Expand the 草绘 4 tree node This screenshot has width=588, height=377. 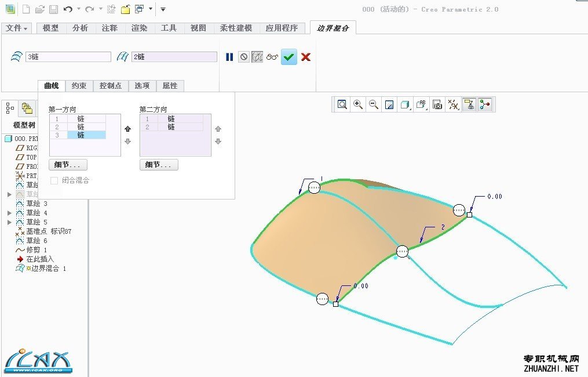(10, 212)
